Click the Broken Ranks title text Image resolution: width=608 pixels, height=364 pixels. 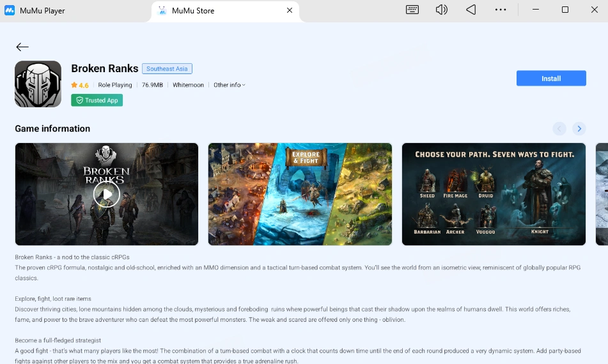click(x=105, y=68)
